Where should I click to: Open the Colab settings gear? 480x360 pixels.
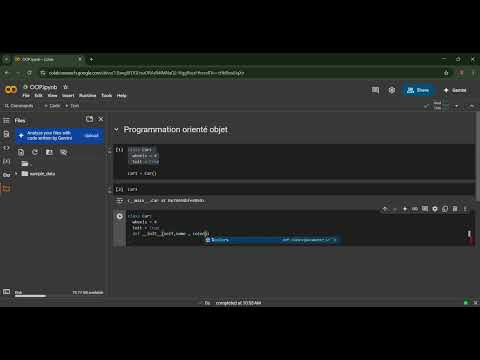[392, 90]
